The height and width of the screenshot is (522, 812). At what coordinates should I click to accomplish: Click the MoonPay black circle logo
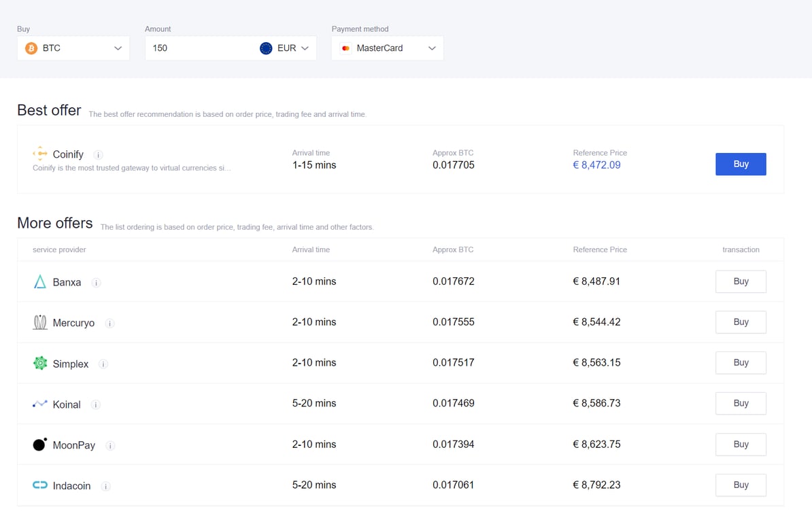pos(40,445)
